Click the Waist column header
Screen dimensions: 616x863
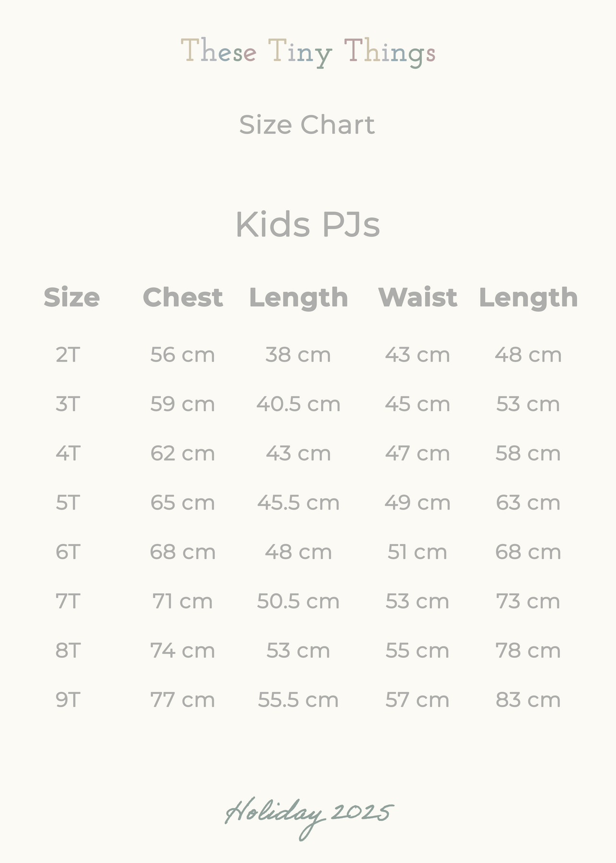click(x=418, y=297)
